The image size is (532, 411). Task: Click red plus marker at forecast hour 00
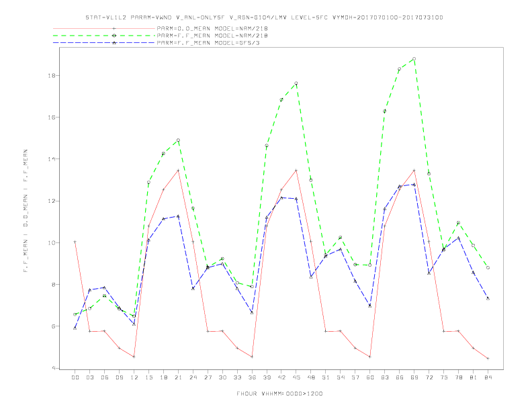[75, 242]
